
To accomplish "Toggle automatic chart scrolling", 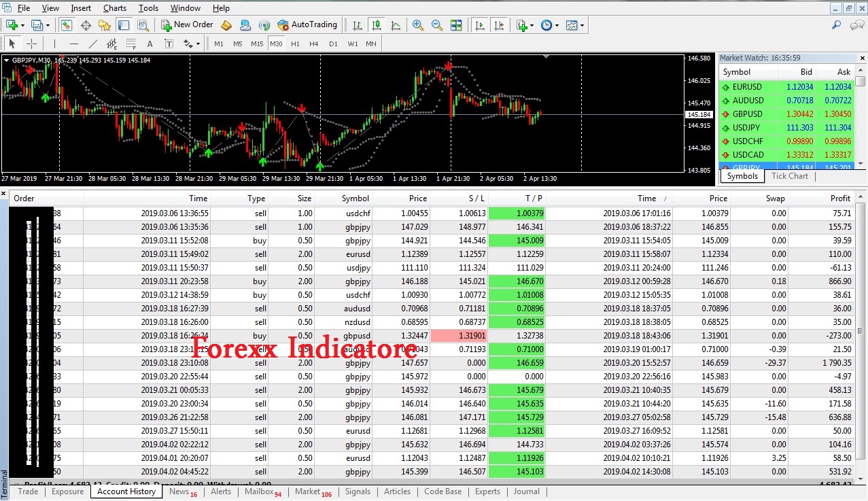I will coord(479,25).
